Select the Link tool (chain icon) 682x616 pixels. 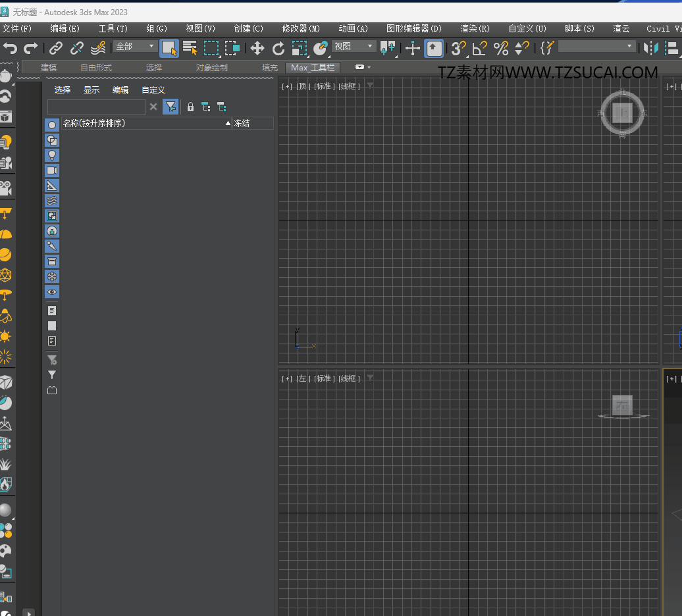56,47
